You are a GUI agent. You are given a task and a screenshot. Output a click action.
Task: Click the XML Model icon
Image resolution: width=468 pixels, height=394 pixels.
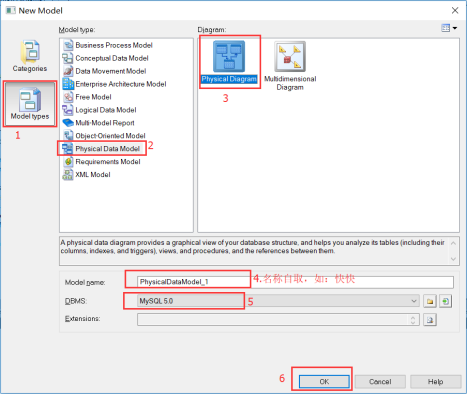point(68,175)
